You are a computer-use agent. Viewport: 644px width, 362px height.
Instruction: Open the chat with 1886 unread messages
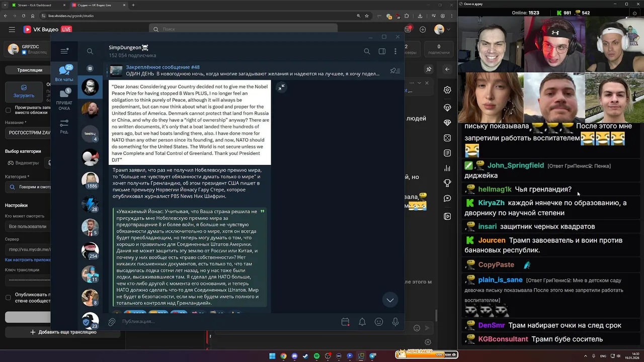[91, 180]
